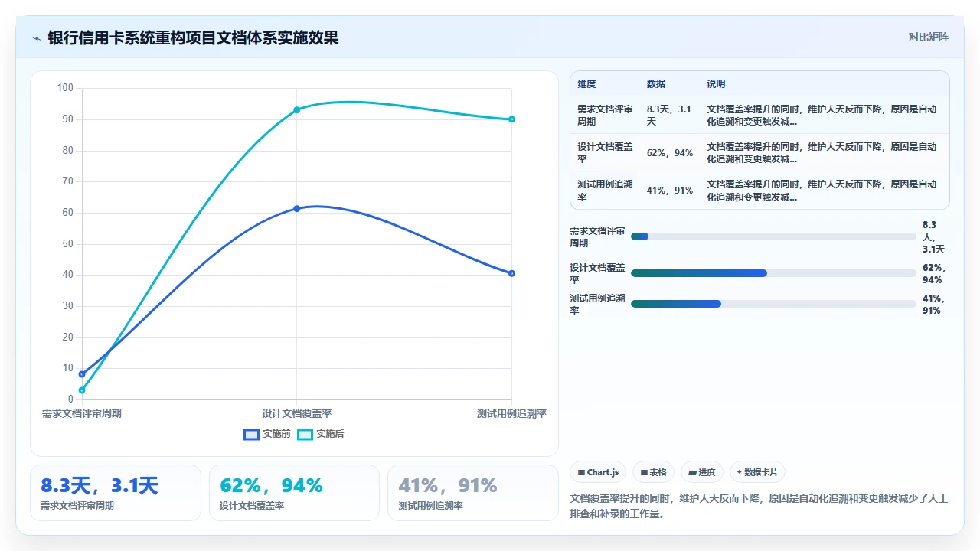This screenshot has width=980, height=551.
Task: Click the 需求文档评审周期 table row cell
Action: [605, 116]
